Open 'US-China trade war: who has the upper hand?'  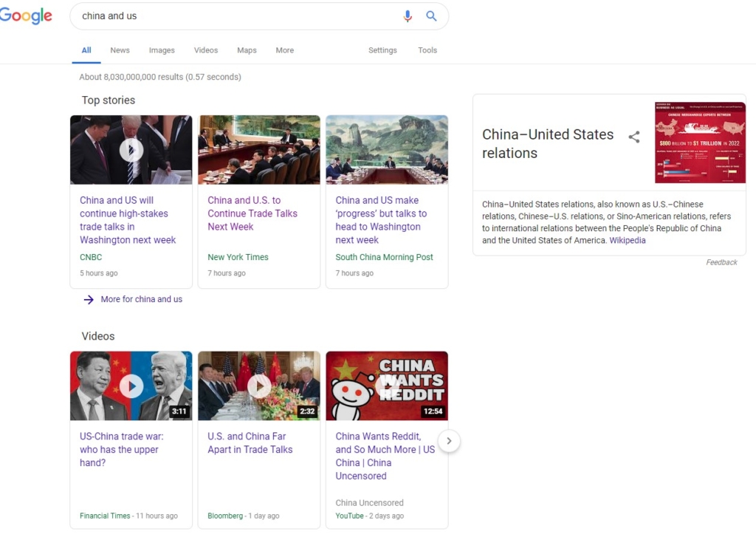coord(122,449)
